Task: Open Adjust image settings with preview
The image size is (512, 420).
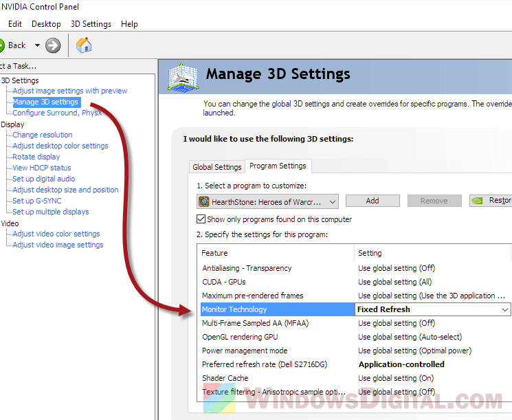Action: pyautogui.click(x=70, y=91)
